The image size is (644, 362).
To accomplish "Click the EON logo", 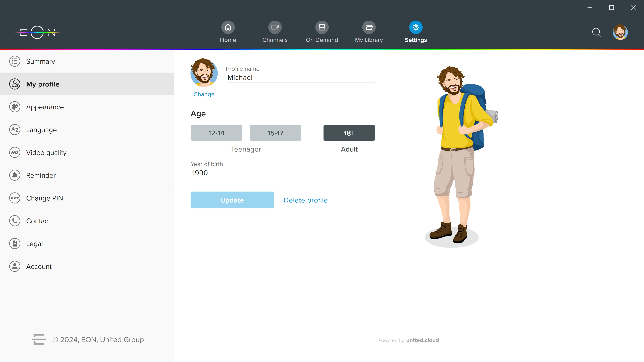I will pos(38,32).
